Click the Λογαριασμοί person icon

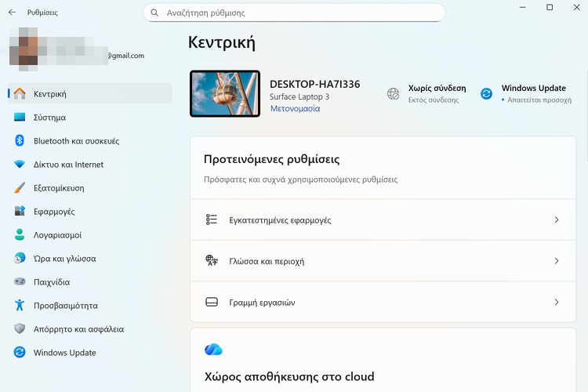(x=20, y=235)
